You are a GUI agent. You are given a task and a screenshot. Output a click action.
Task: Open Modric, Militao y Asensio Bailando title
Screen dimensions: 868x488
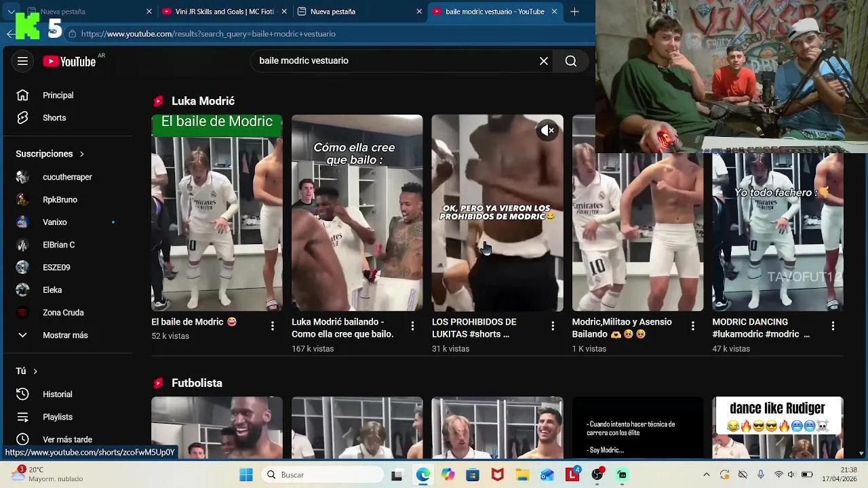622,328
